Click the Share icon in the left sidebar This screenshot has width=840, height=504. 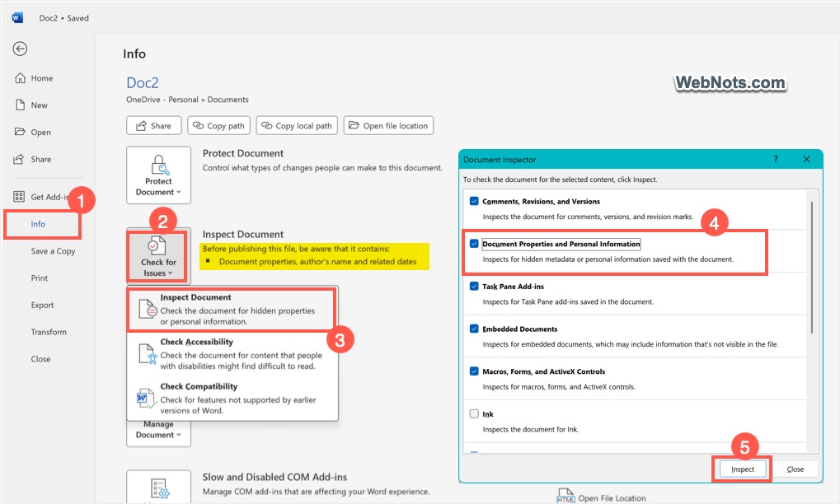19,159
